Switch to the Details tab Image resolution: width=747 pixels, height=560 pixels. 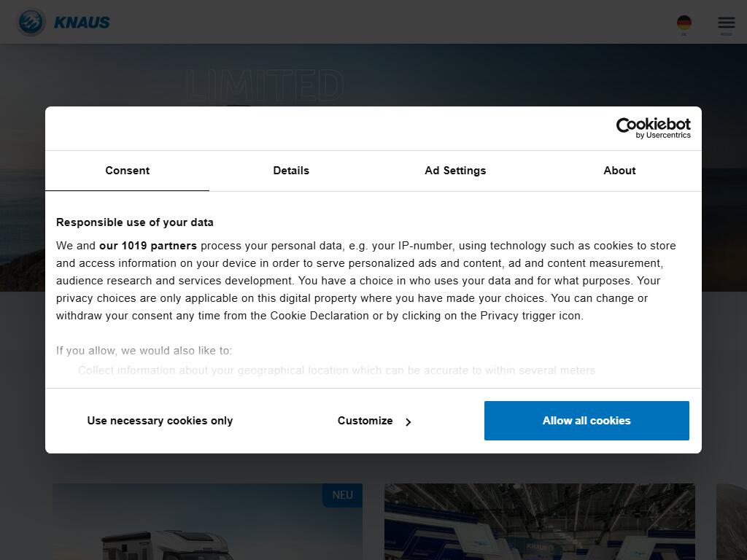pos(291,171)
